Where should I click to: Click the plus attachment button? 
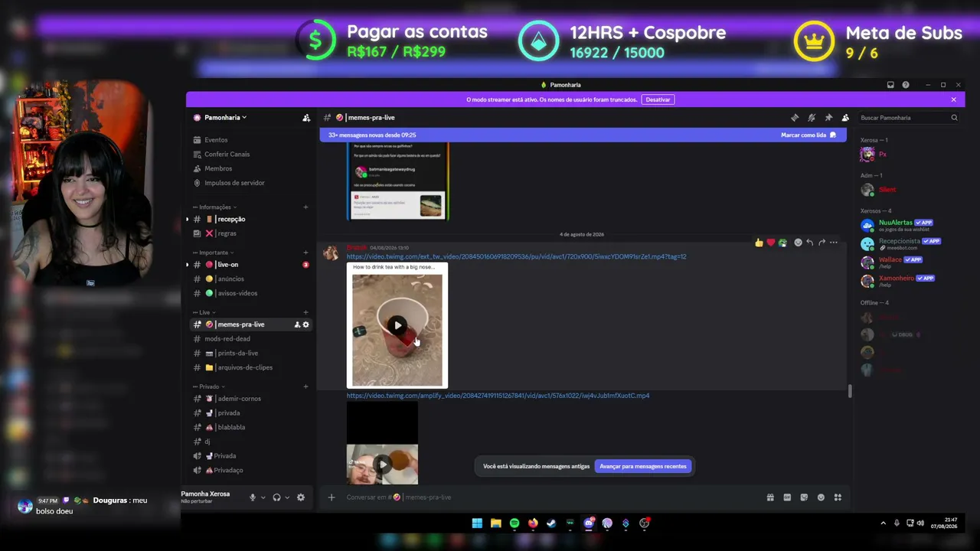pos(332,497)
